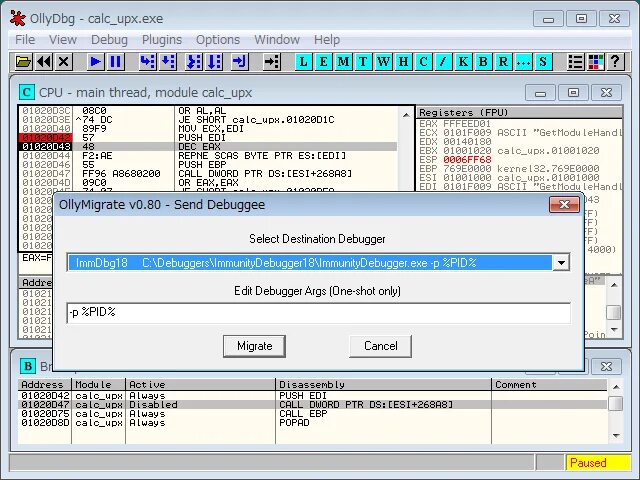Open the Window menu
Screen dimensions: 640x480
tap(277, 40)
